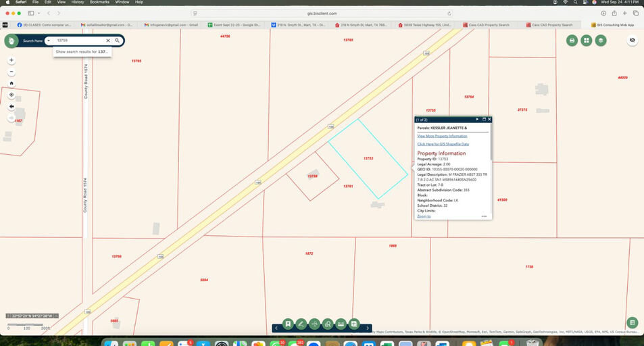
Task: Return map to default home extent
Action: click(11, 83)
